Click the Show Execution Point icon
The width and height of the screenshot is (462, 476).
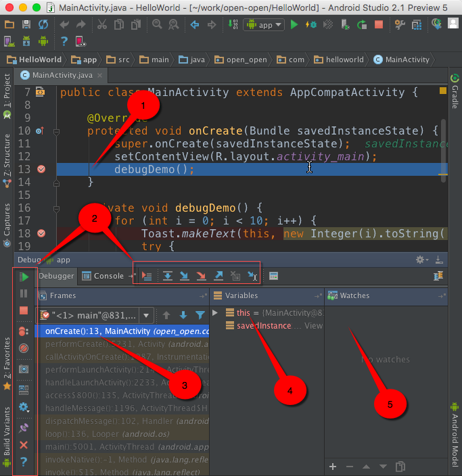pos(146,276)
